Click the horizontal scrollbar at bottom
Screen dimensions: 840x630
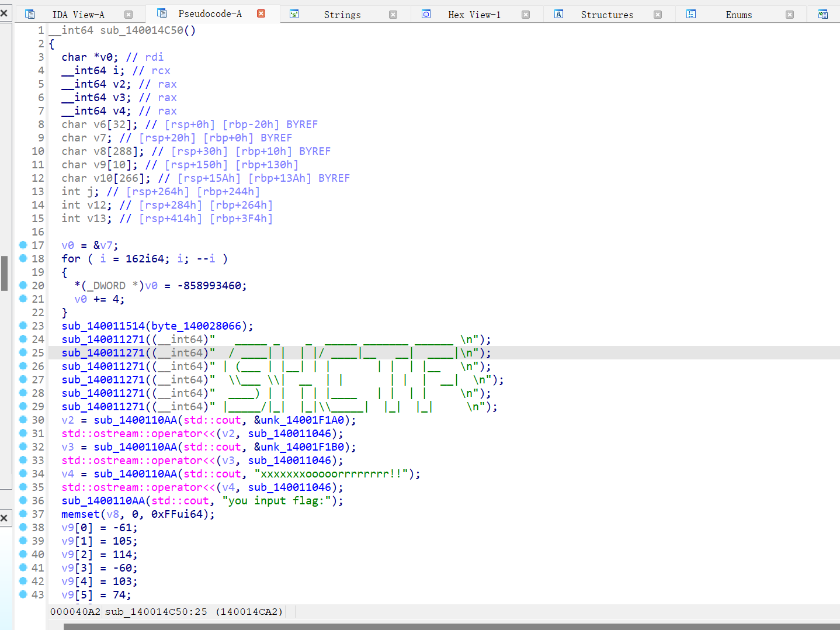450,626
